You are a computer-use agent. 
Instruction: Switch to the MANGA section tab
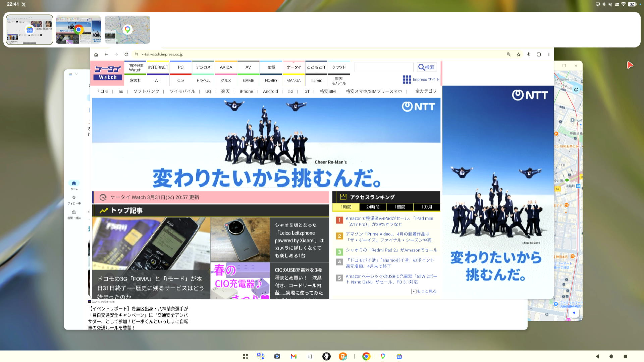click(293, 80)
